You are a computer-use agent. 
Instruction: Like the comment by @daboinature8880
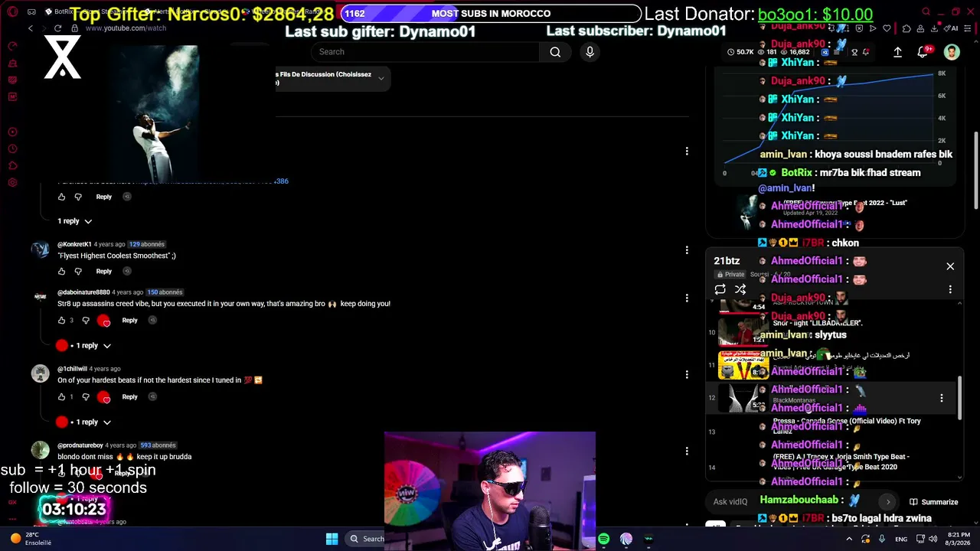62,320
